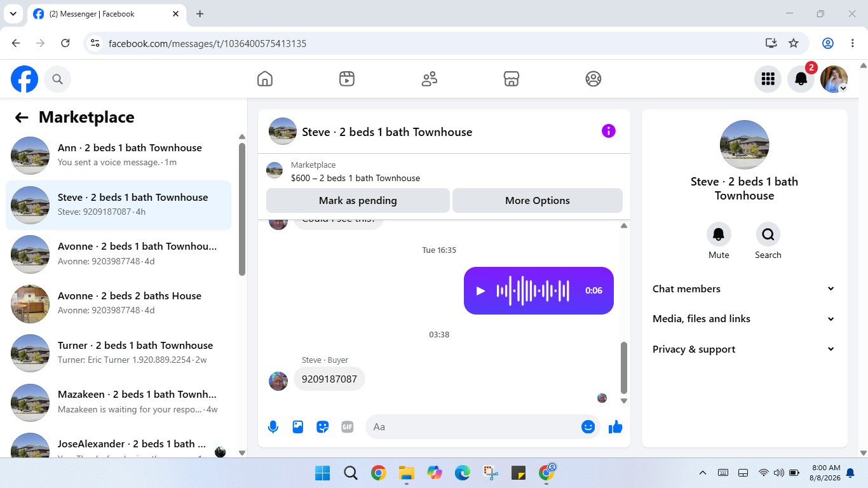Image resolution: width=868 pixels, height=488 pixels.
Task: Search within the conversation
Action: (x=768, y=234)
